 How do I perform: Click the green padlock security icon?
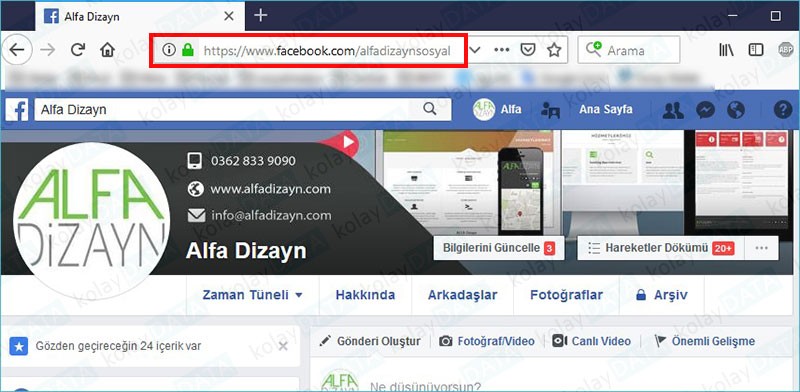tap(188, 50)
